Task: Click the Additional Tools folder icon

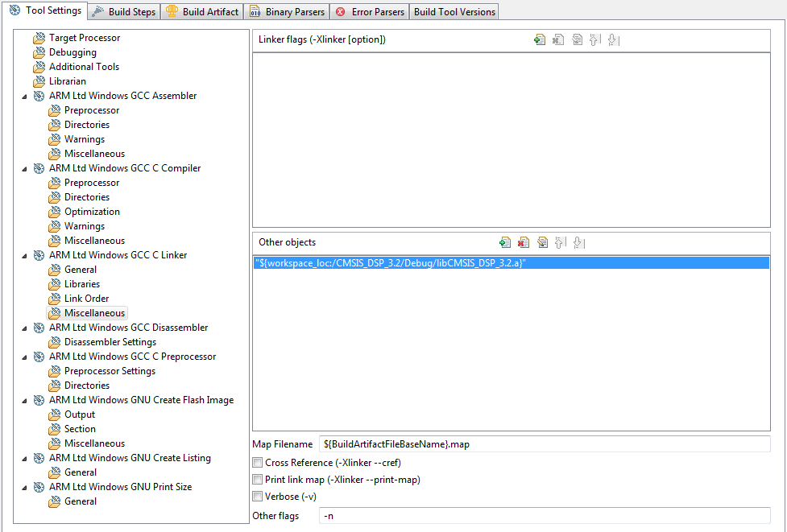Action: pos(39,67)
